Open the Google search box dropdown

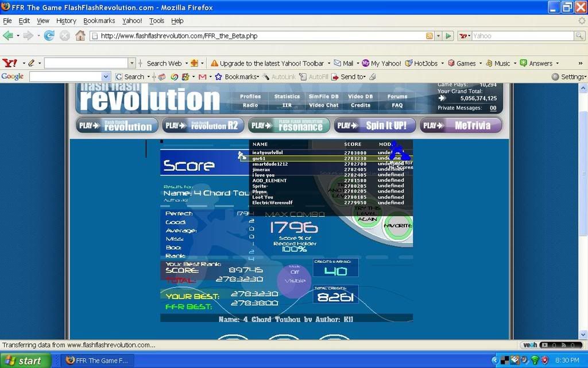pos(106,76)
